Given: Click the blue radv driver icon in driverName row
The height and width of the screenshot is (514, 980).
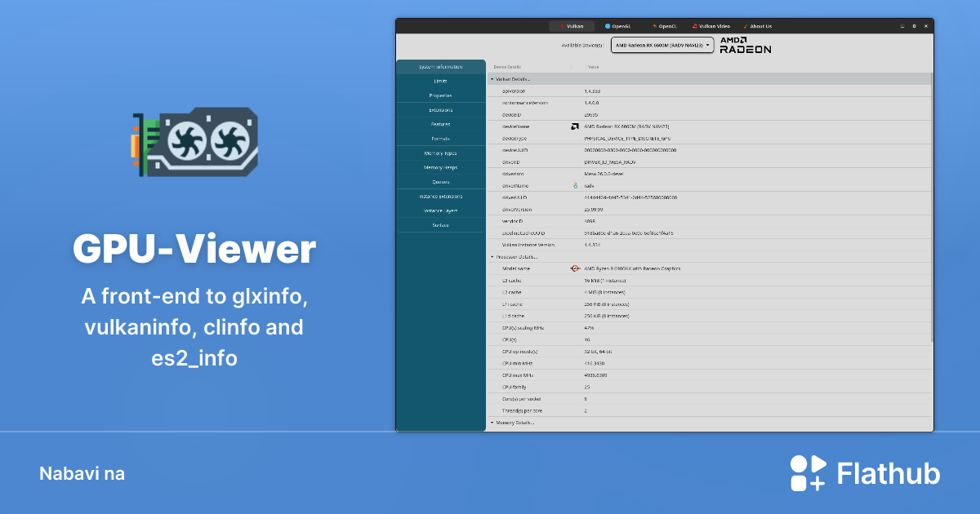Looking at the screenshot, I should click(x=574, y=185).
